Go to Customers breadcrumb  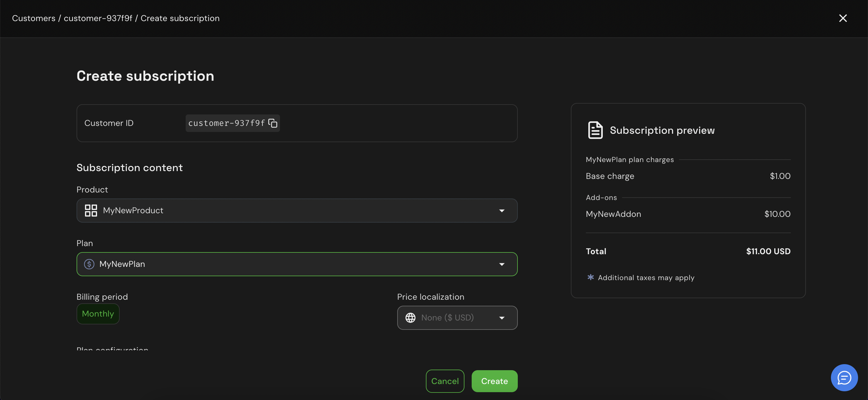[x=33, y=18]
